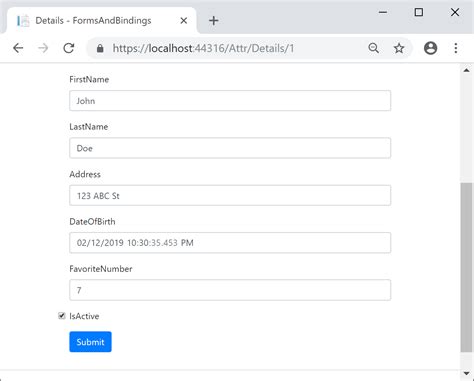Click the padlock site security icon

(x=100, y=49)
